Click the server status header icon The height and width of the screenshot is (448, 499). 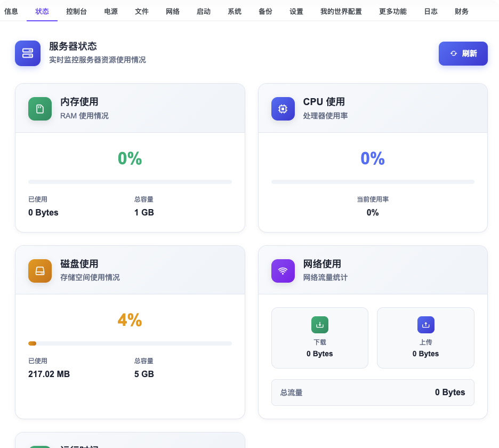pyautogui.click(x=28, y=53)
